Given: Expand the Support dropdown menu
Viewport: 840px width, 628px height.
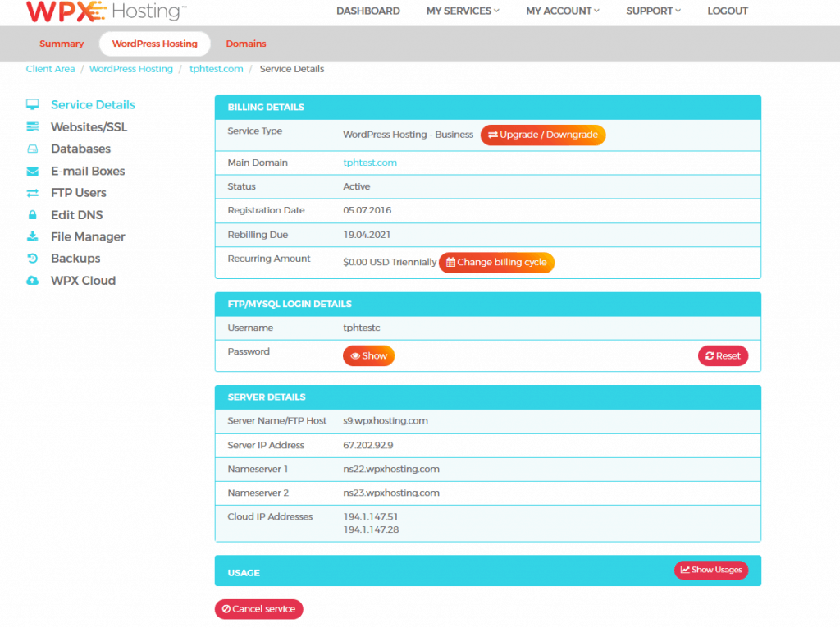Looking at the screenshot, I should pos(653,11).
